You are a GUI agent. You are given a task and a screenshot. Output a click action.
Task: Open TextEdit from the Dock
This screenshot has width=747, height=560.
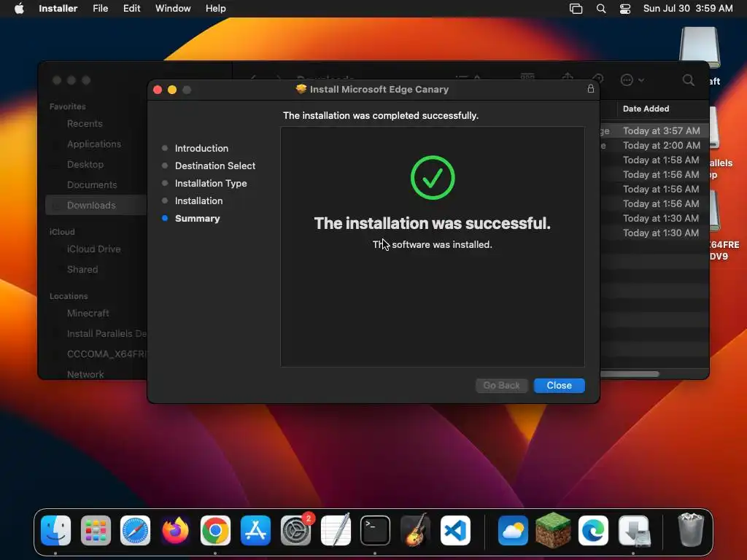click(336, 530)
